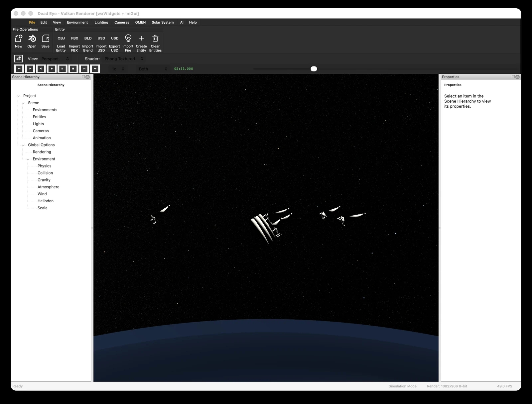Select Animation in the Scene Hierarchy
Viewport: 532px width, 404px height.
pos(42,138)
